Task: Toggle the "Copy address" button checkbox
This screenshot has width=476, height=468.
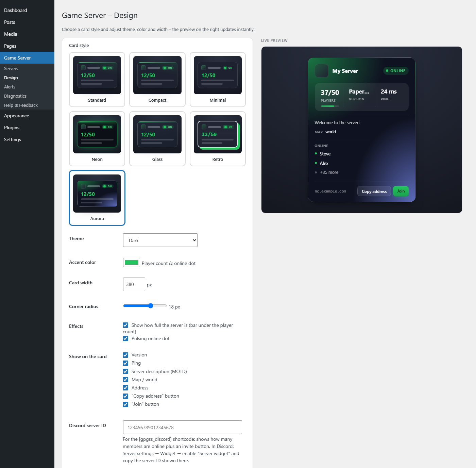Action: (x=125, y=396)
